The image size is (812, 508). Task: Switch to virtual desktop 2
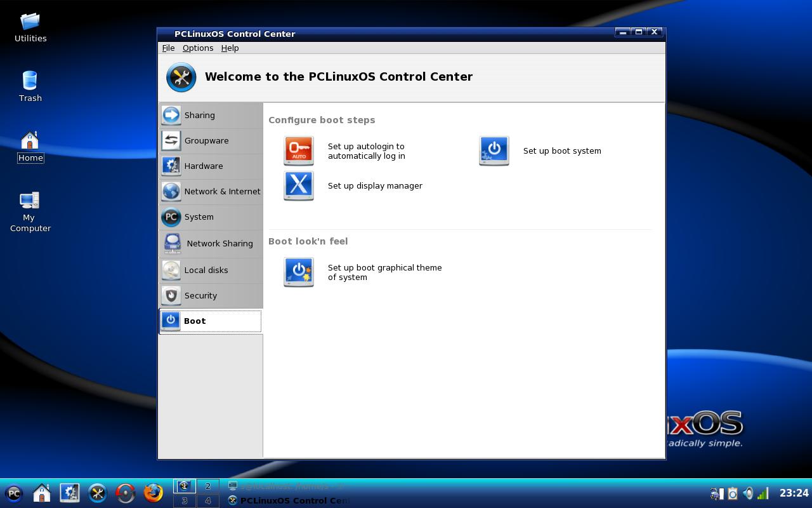207,486
